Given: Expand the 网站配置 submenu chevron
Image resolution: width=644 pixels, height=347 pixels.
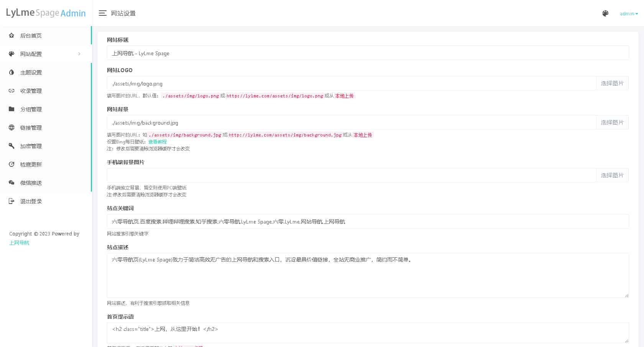Looking at the screenshot, I should pos(79,54).
